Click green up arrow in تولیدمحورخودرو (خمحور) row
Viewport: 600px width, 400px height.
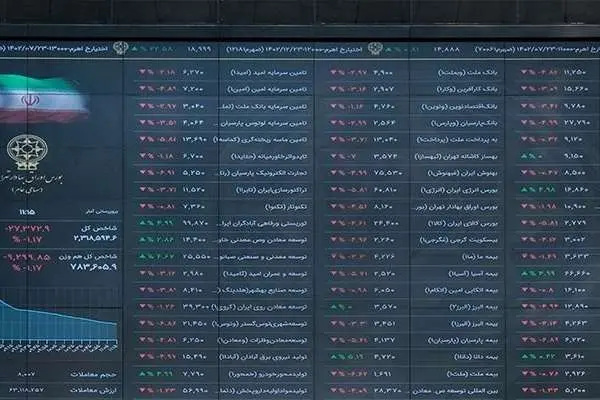tap(142, 373)
